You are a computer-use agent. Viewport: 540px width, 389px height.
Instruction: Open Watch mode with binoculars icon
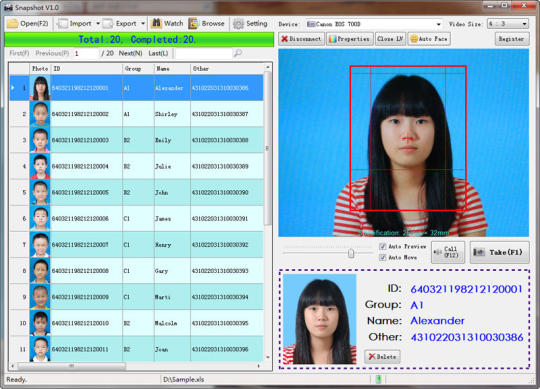(x=157, y=23)
